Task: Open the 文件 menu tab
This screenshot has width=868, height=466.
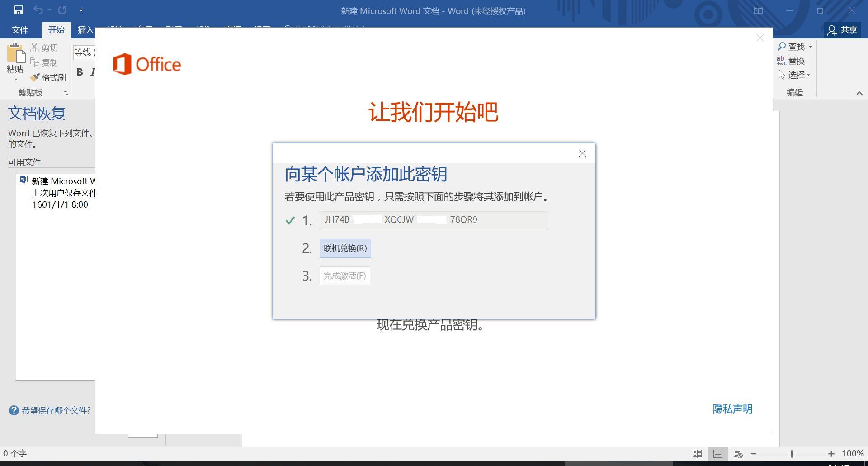Action: point(20,30)
